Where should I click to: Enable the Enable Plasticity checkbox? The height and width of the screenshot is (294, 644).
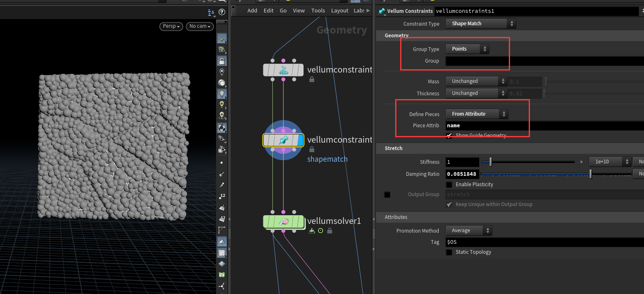[x=449, y=185]
